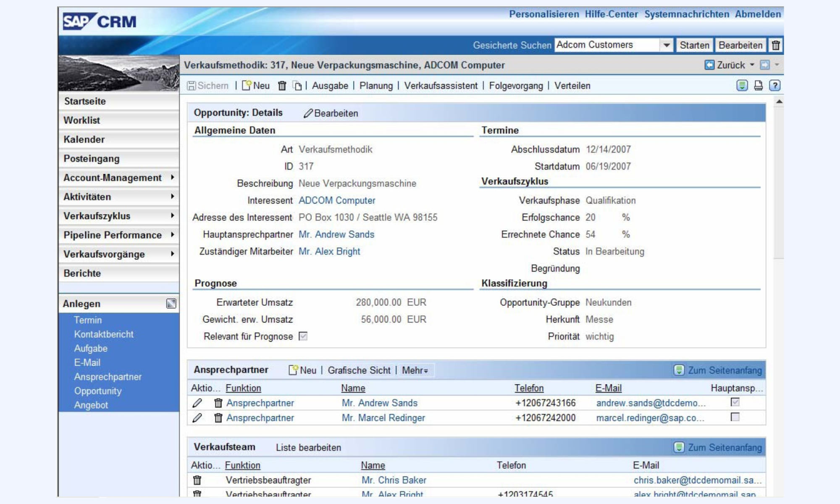Click Zum Seitenanfang icon in Ansprechpartner header

pyautogui.click(x=679, y=370)
